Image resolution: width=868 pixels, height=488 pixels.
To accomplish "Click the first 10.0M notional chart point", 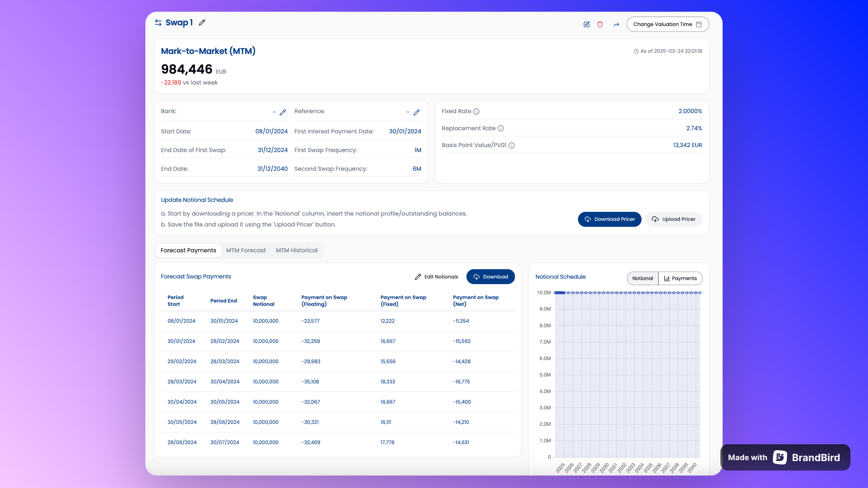I will click(556, 293).
